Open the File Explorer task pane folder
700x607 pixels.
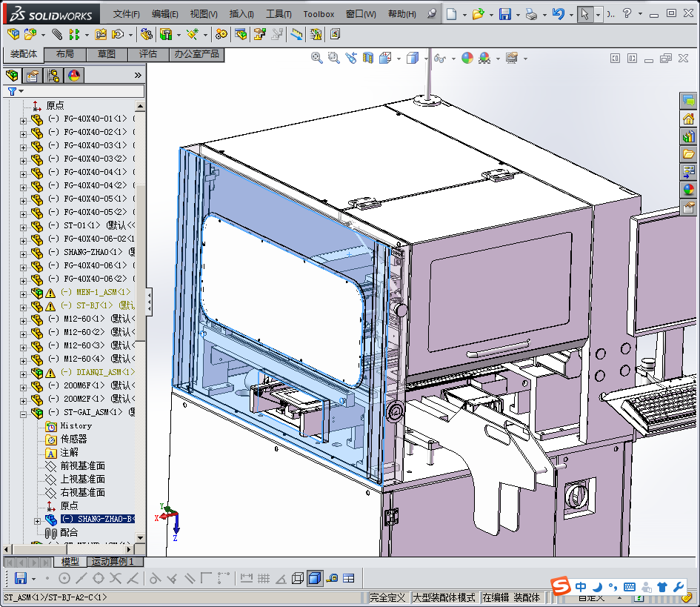688,154
